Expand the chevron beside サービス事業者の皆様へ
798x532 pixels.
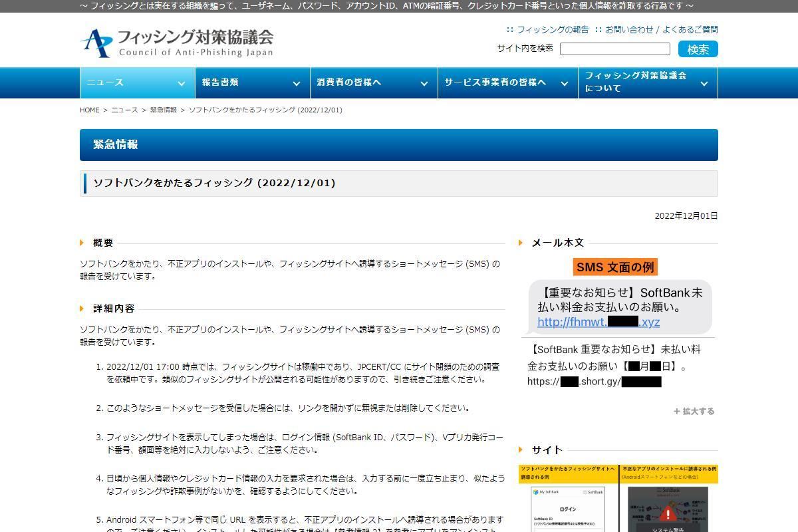click(x=565, y=83)
